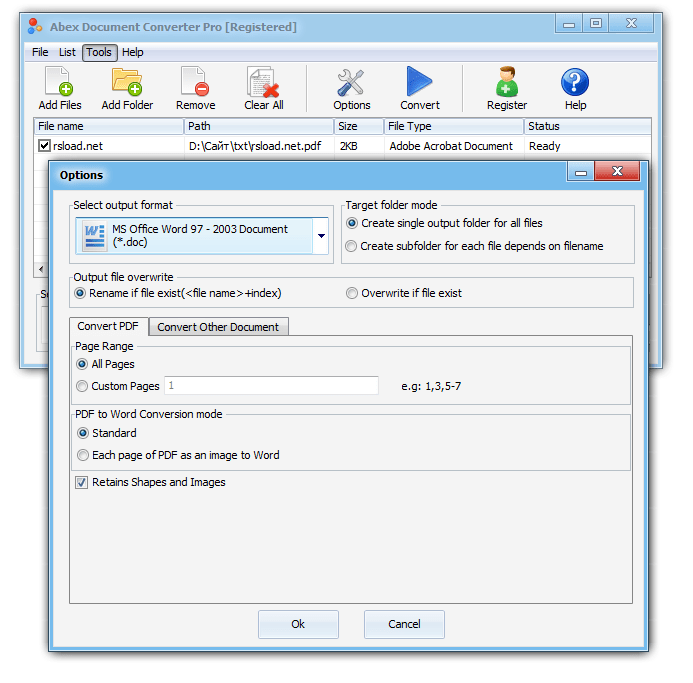The image size is (693, 683).
Task: Close the Options dialog
Action: point(617,171)
